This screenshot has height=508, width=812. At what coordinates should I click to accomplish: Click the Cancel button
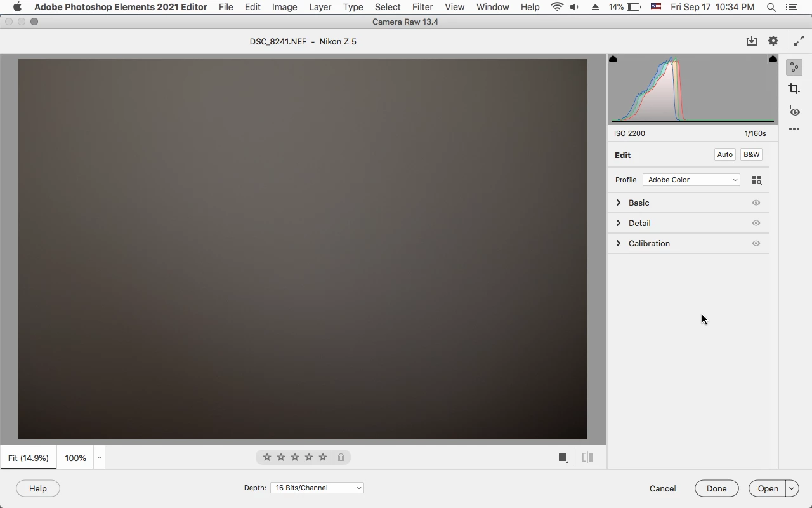663,488
